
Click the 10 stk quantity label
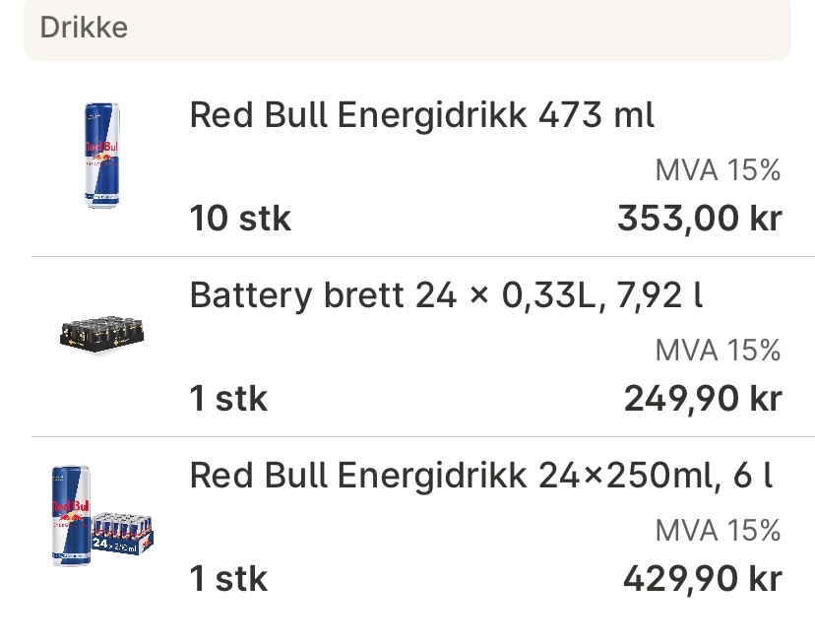point(240,218)
